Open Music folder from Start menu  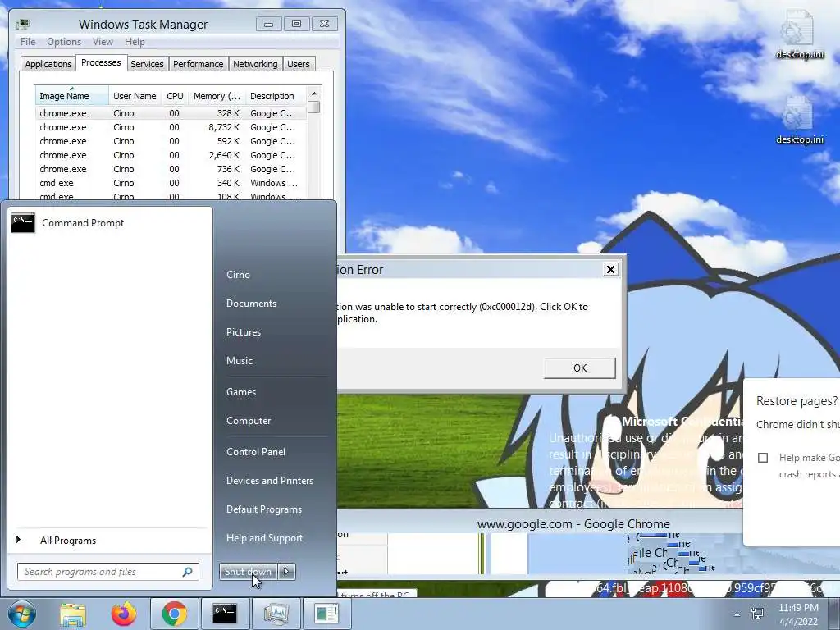pos(239,361)
